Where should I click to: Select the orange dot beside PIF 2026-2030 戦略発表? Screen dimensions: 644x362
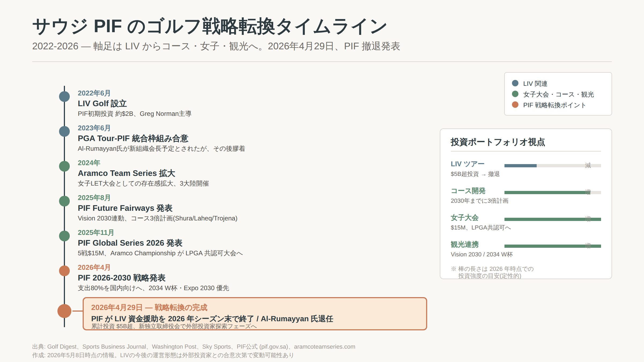64,271
